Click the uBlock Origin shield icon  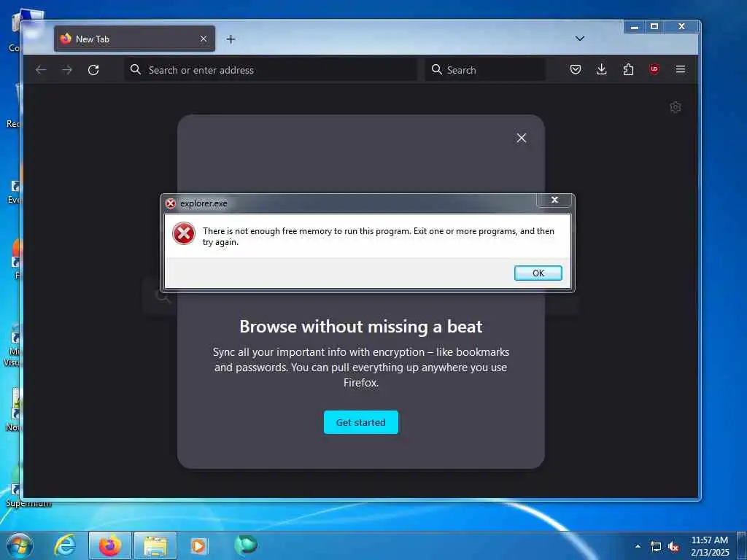pyautogui.click(x=654, y=69)
